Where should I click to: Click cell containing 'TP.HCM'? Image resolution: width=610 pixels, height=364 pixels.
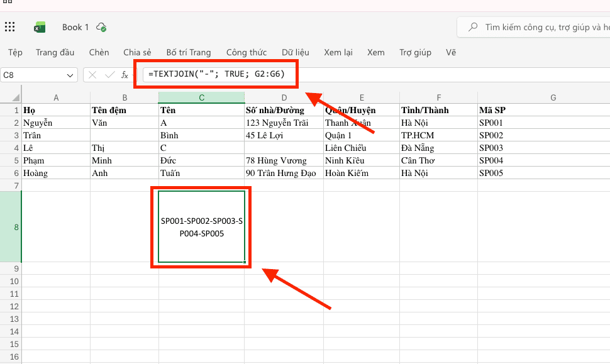pyautogui.click(x=438, y=135)
